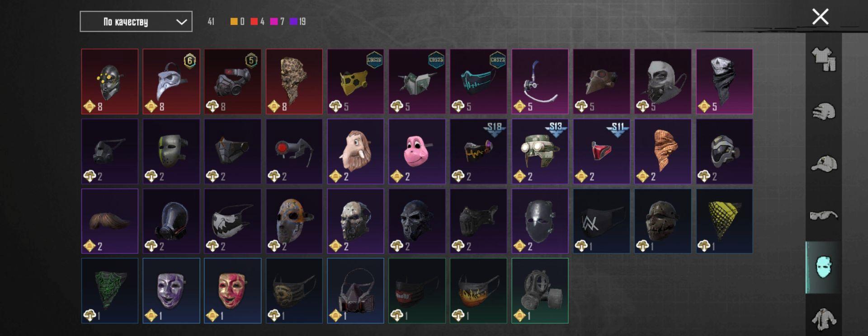
Task: Select the face mask category tab
Action: 824,267
